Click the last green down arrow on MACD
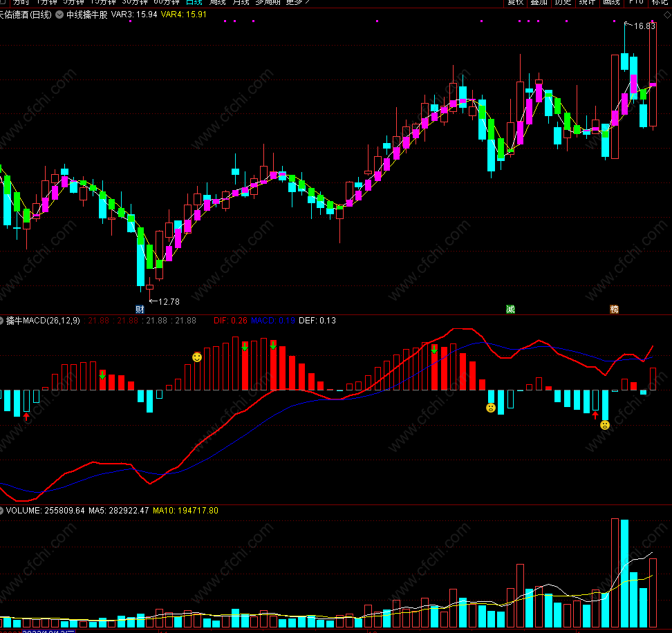 pos(434,350)
